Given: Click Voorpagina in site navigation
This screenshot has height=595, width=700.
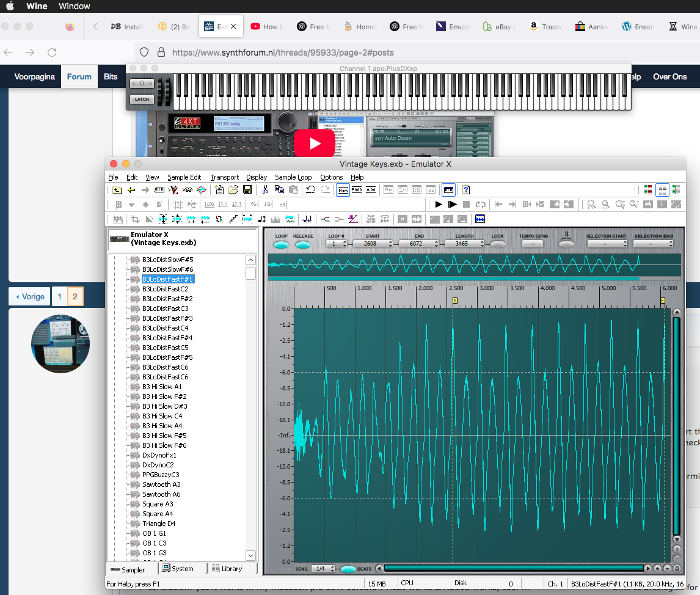Looking at the screenshot, I should [34, 77].
